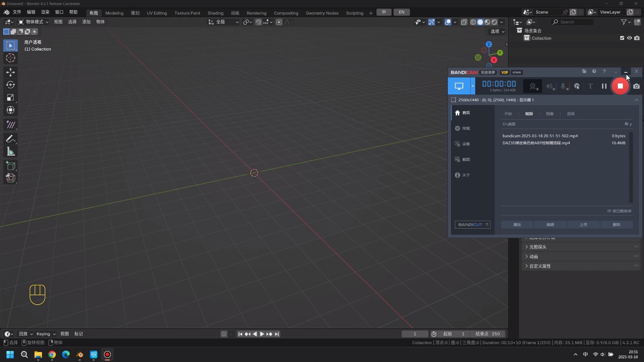Open the outliner filter dropdown
Image resolution: width=644 pixels, height=362 pixels.
click(625, 22)
